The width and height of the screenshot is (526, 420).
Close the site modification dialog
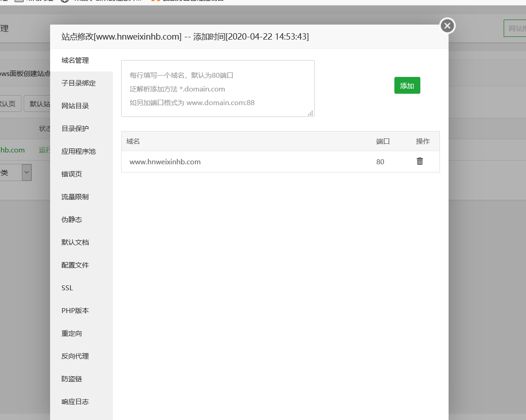tap(447, 26)
